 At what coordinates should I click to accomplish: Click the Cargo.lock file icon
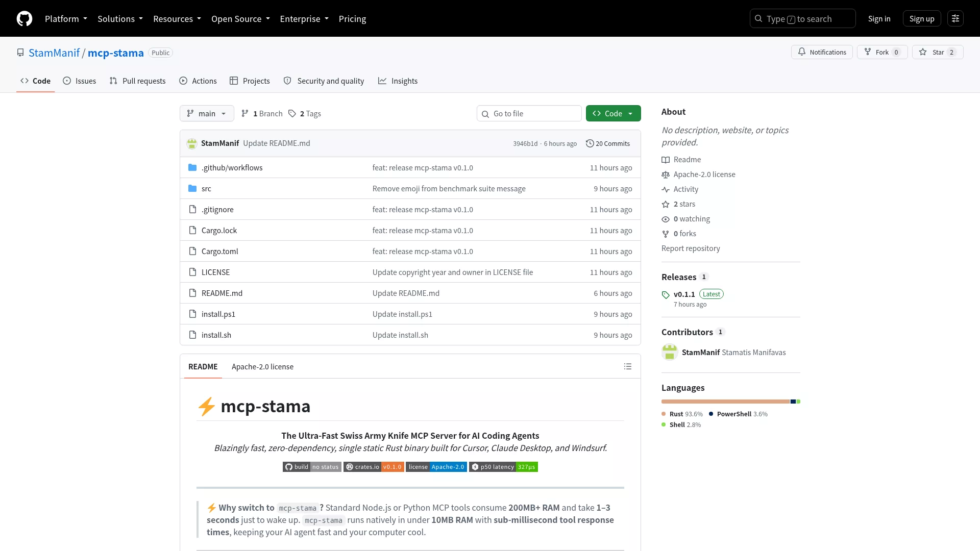192,230
